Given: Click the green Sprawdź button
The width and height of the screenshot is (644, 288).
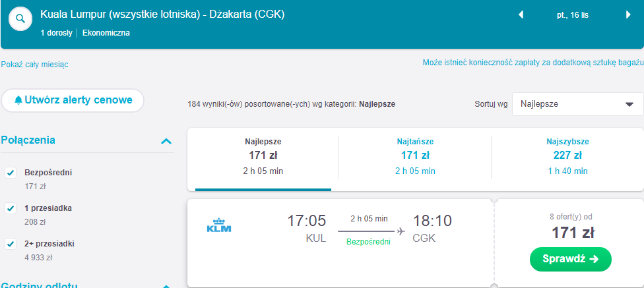Looking at the screenshot, I should click(x=571, y=259).
